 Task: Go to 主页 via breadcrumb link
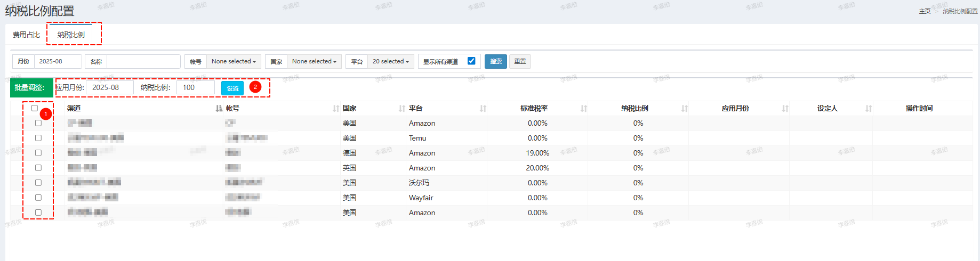tap(925, 11)
